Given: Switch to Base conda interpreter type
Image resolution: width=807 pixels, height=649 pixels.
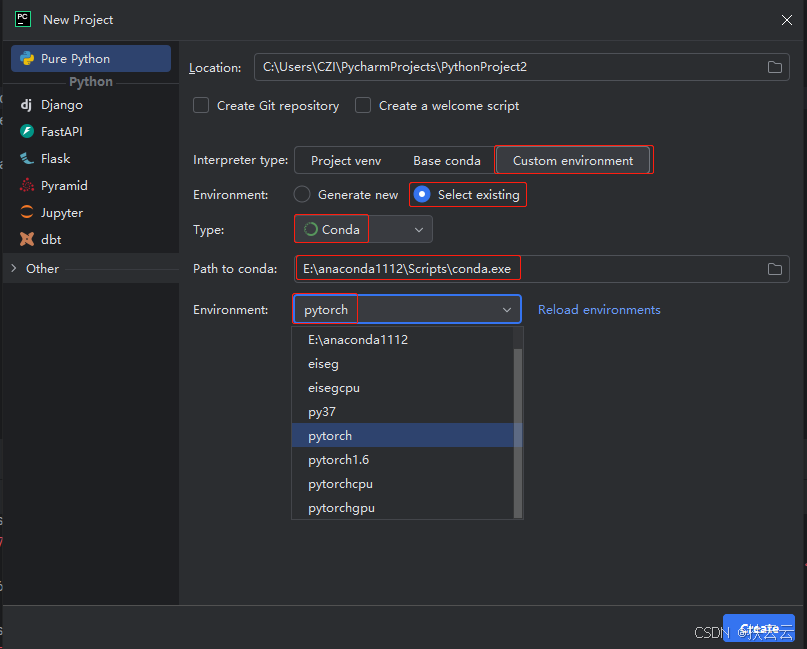Looking at the screenshot, I should point(447,161).
